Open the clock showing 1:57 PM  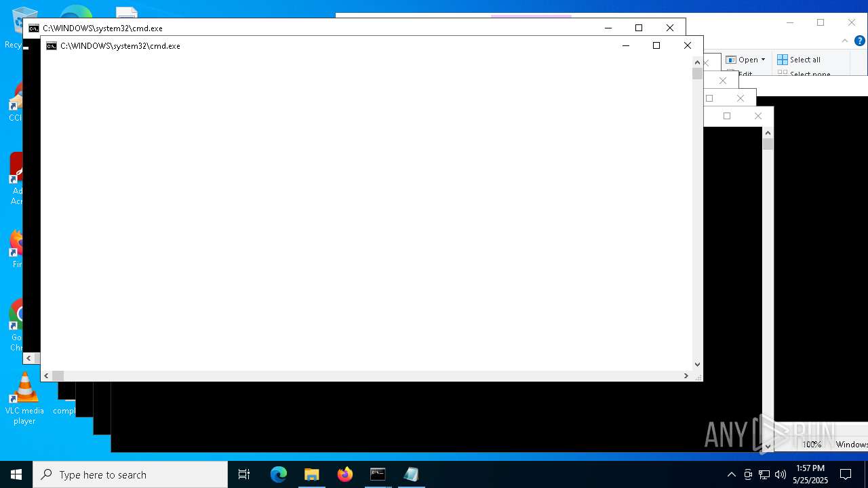pos(810,474)
